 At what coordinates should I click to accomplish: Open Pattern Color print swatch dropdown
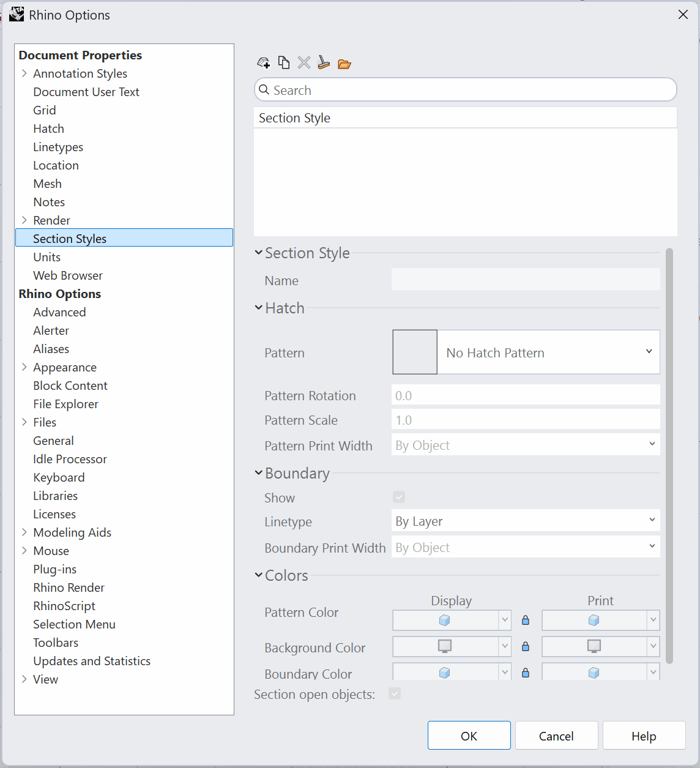point(653,621)
